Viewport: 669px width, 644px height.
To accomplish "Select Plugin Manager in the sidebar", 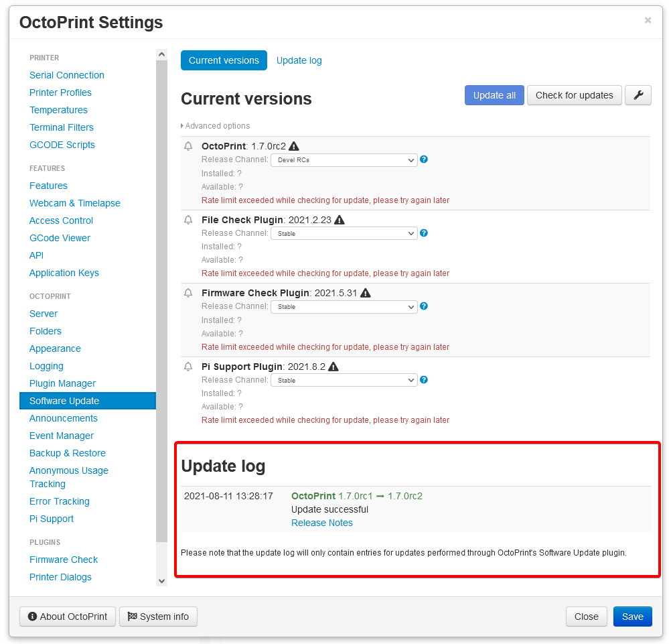I will click(62, 383).
